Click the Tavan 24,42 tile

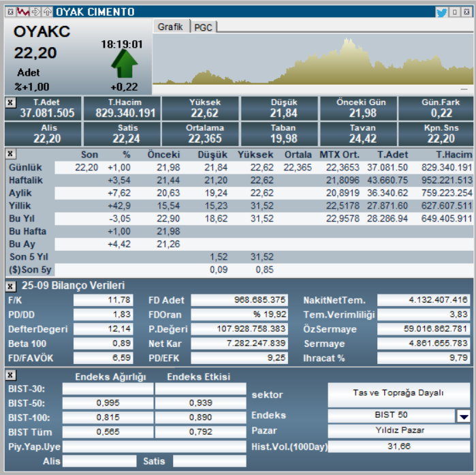coord(358,134)
